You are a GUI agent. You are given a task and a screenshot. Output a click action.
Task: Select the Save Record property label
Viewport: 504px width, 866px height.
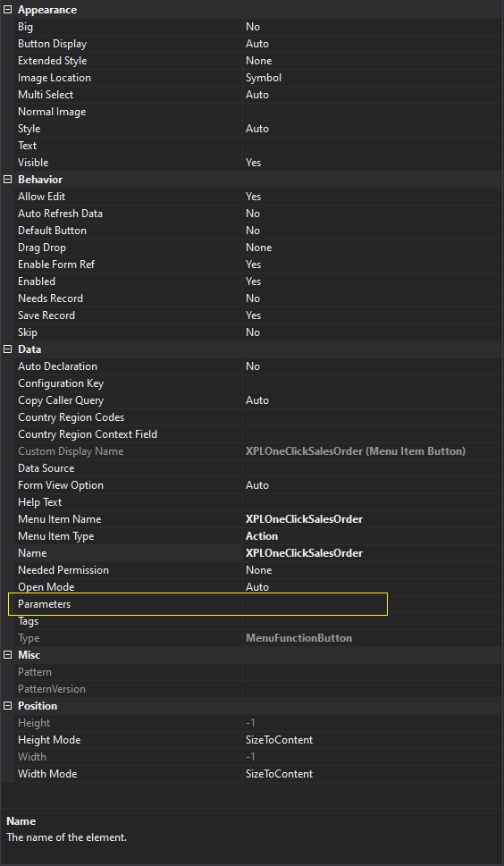[46, 315]
